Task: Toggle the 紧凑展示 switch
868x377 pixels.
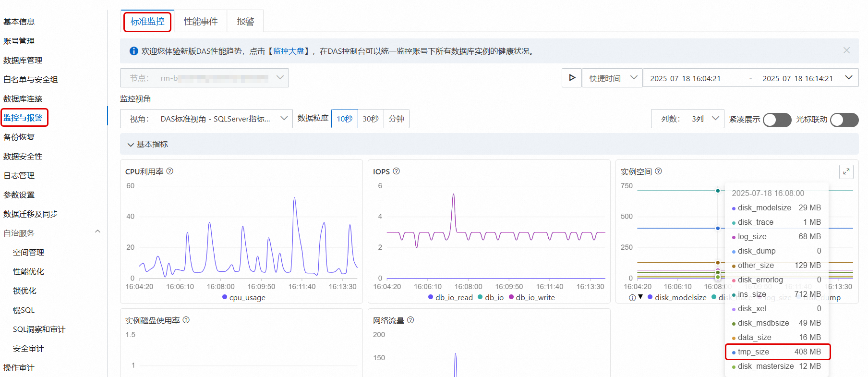Action: (777, 120)
